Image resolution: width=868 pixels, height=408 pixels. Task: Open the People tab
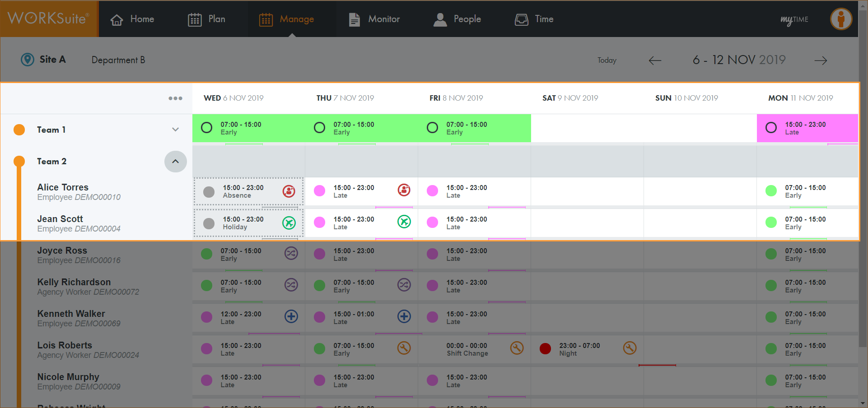(x=457, y=19)
